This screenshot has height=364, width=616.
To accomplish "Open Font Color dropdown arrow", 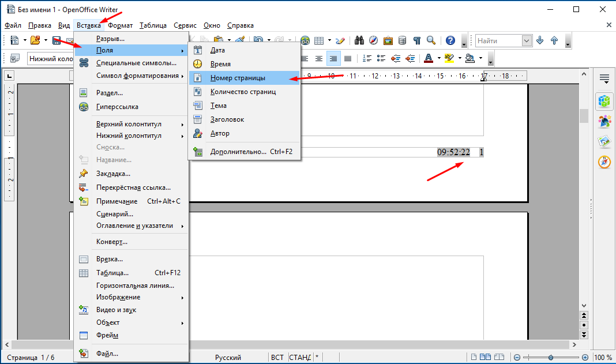I will click(x=439, y=59).
